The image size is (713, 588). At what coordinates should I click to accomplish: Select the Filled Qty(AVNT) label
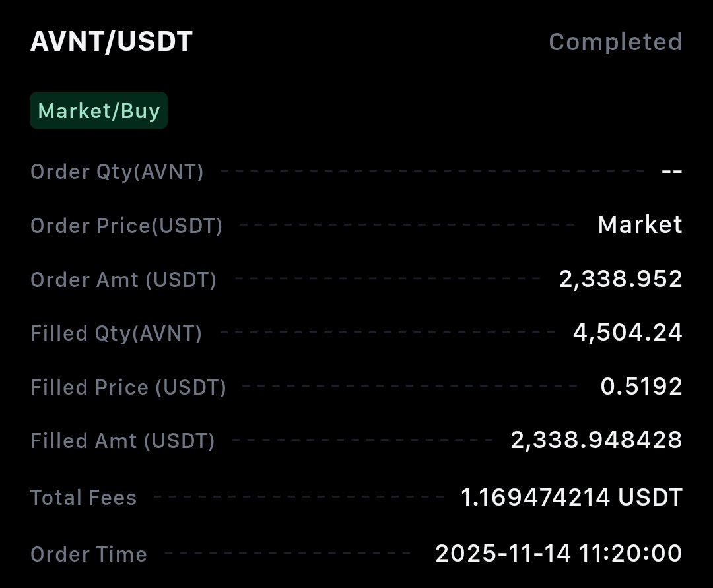coord(116,333)
